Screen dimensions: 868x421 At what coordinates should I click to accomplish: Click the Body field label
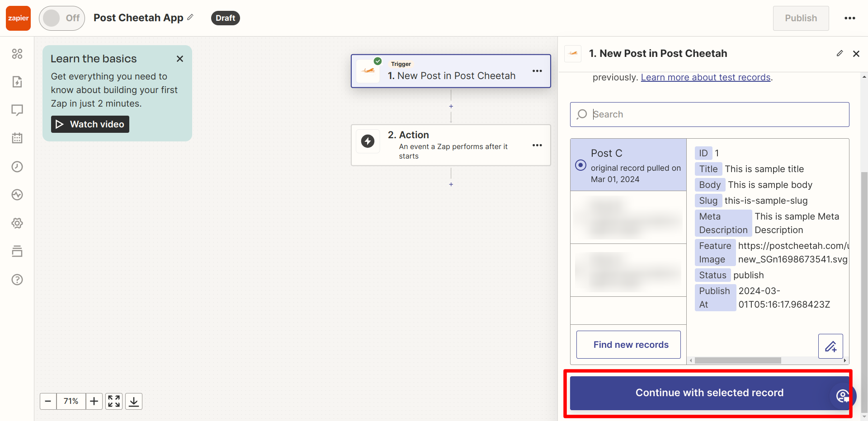point(710,185)
